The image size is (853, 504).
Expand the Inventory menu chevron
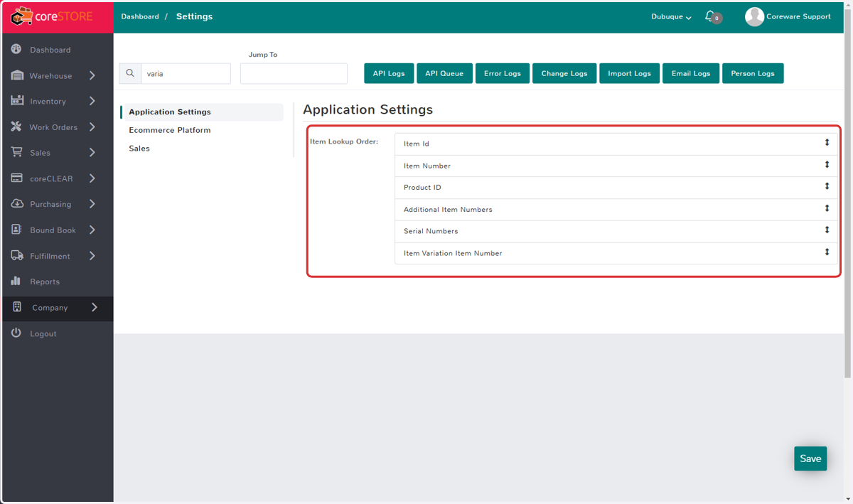(92, 101)
